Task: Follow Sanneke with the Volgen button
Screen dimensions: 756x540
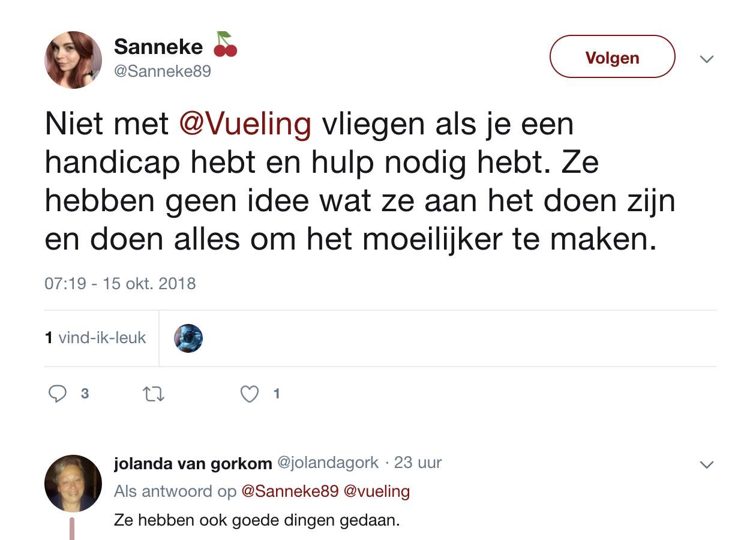Action: point(613,57)
